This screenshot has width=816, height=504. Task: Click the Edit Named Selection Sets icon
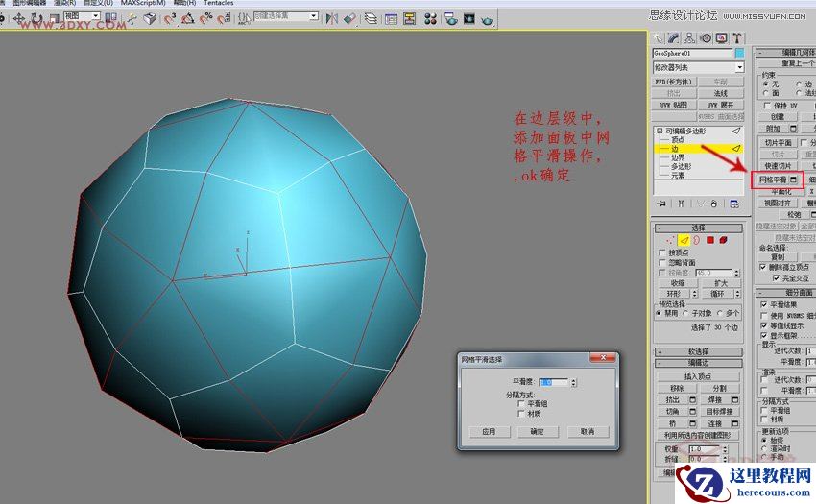pos(244,19)
